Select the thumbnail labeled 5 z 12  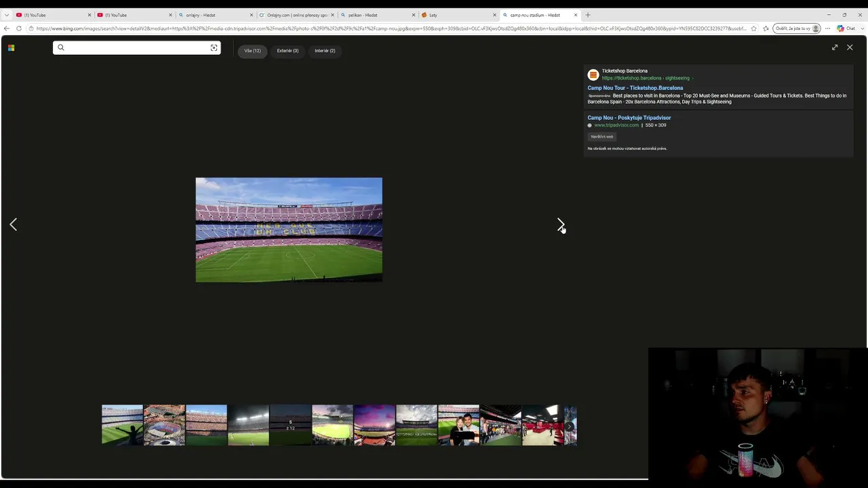coord(290,425)
